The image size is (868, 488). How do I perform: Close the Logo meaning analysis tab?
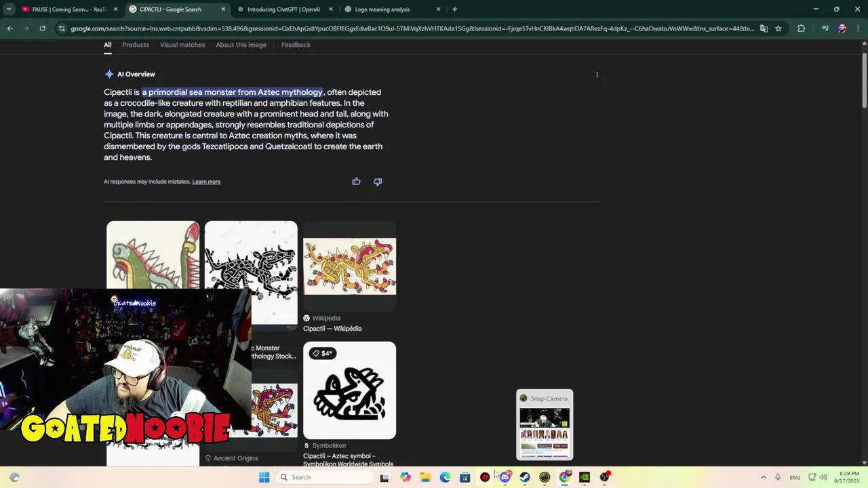438,9
